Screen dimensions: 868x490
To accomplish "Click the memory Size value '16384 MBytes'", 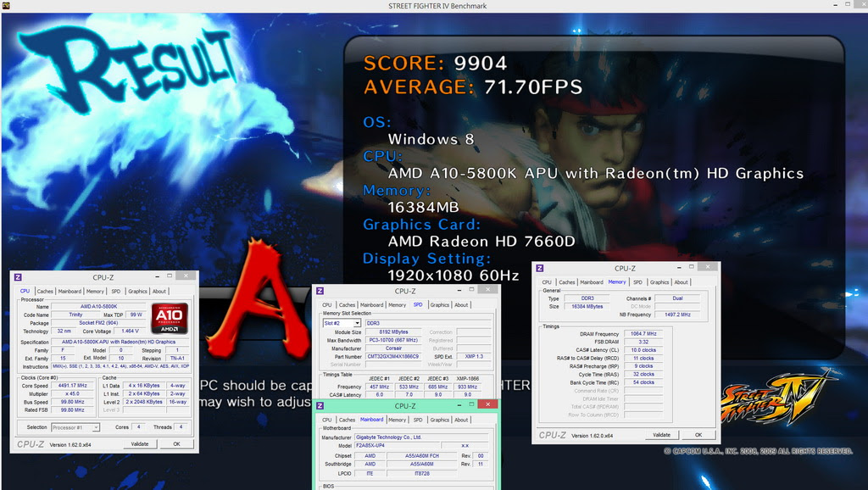I will pyautogui.click(x=587, y=307).
